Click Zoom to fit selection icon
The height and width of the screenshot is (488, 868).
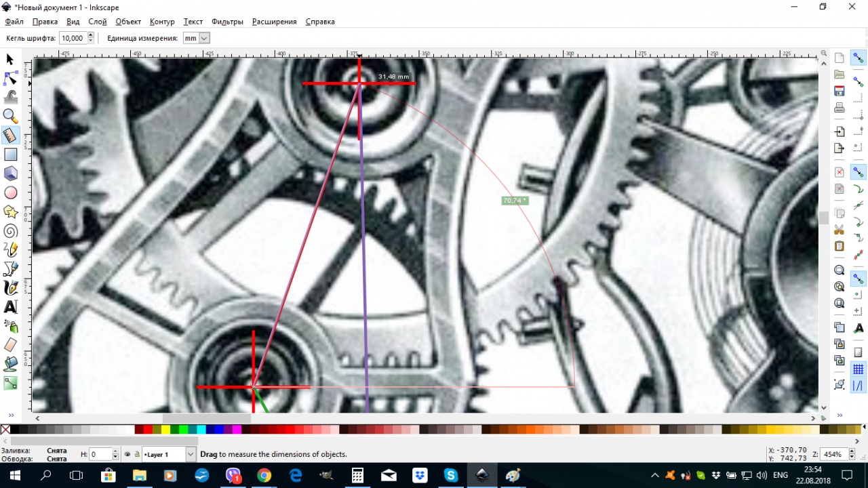pos(840,270)
